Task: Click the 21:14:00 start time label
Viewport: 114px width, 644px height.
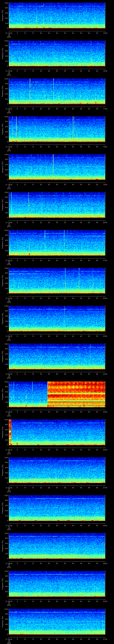Action: (x=9, y=33)
